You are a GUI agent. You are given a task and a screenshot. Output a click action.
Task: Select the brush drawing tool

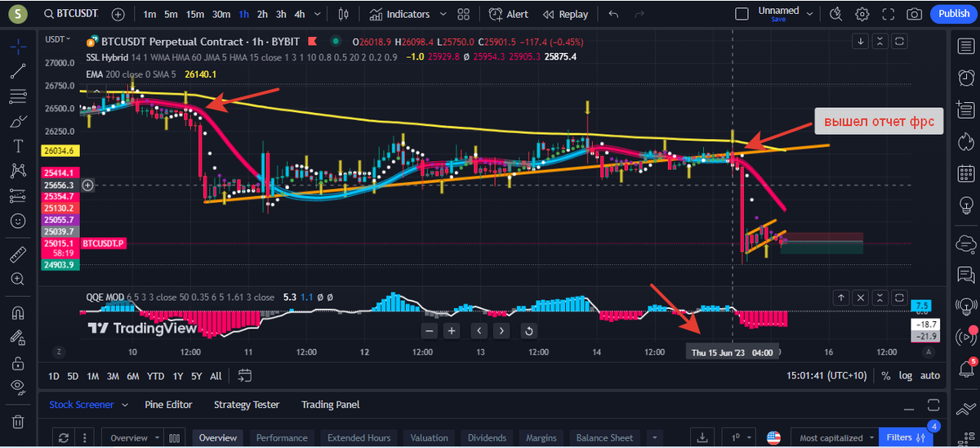coord(18,122)
